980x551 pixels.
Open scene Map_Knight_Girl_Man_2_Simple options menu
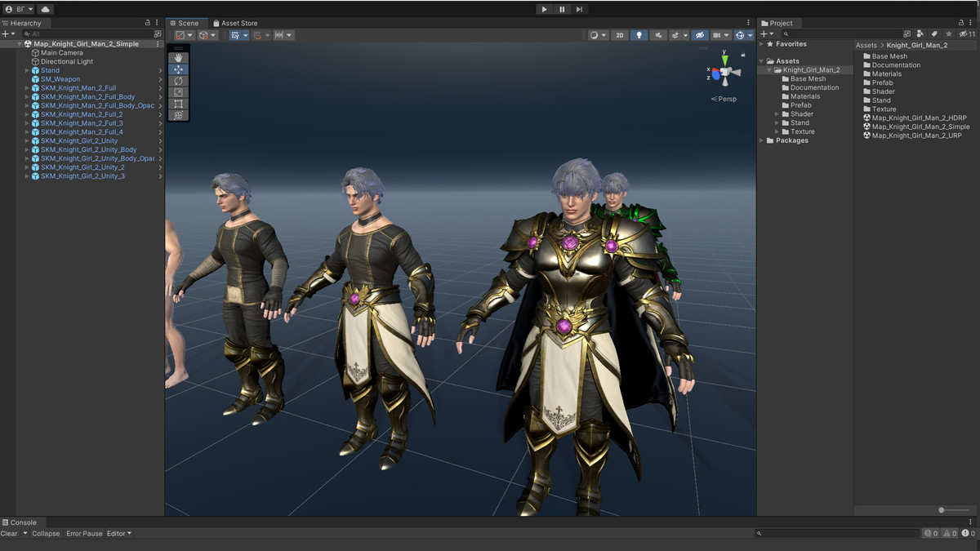coord(158,44)
